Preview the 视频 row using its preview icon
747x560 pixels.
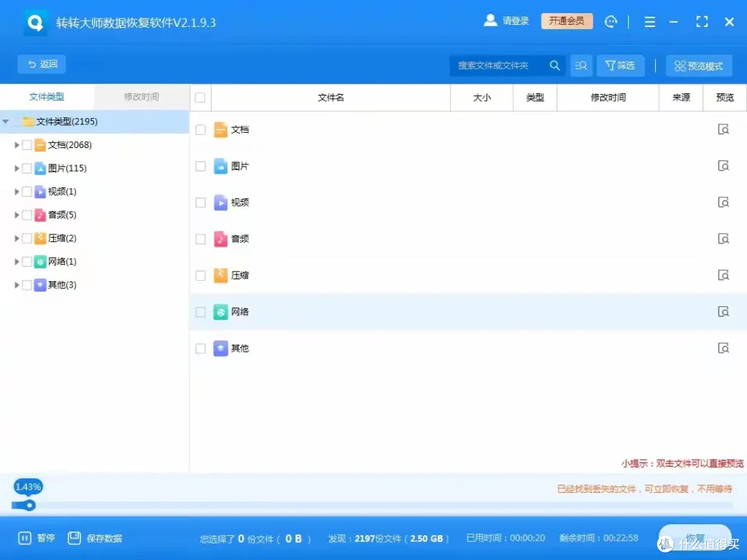[x=723, y=203]
